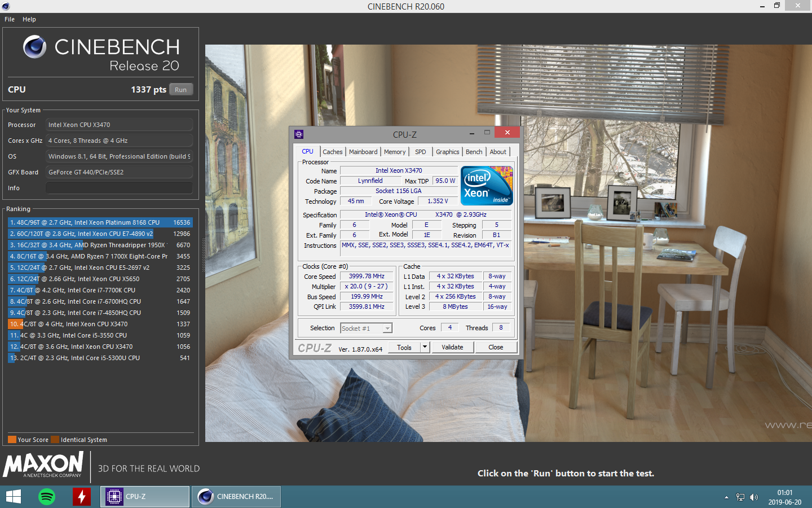812x508 pixels.
Task: Click Bus Speed value 199.99 MHz
Action: (x=367, y=297)
